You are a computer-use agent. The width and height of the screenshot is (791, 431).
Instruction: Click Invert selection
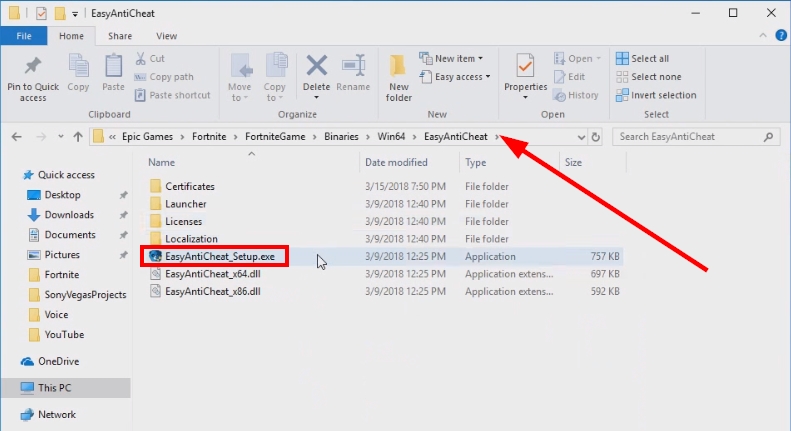pyautogui.click(x=656, y=95)
